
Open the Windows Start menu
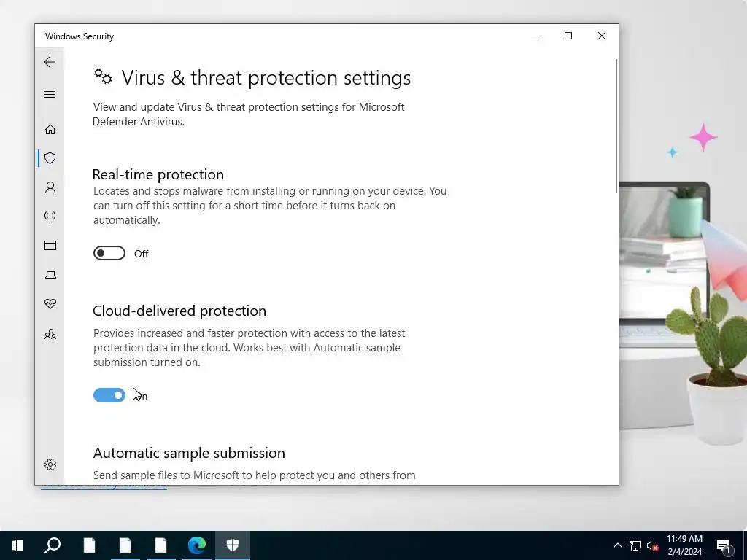pos(18,545)
